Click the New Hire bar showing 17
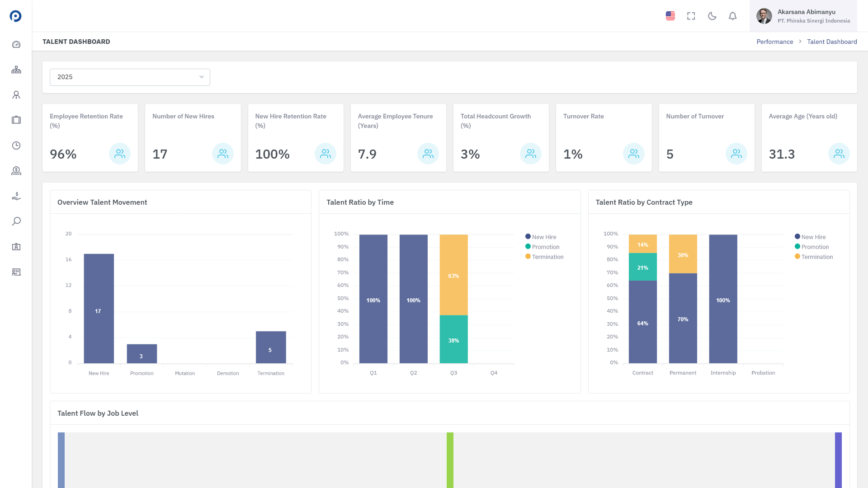 99,309
